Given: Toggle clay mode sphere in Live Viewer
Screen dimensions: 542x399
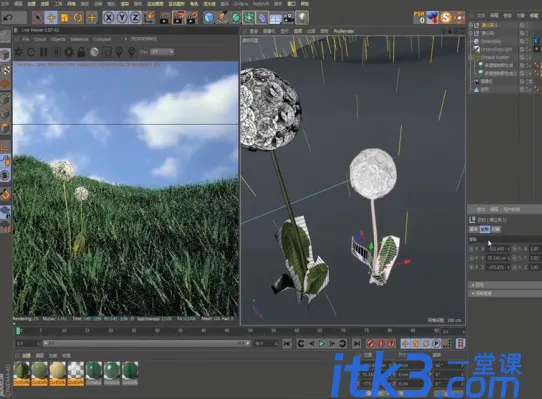Looking at the screenshot, I should point(94,52).
